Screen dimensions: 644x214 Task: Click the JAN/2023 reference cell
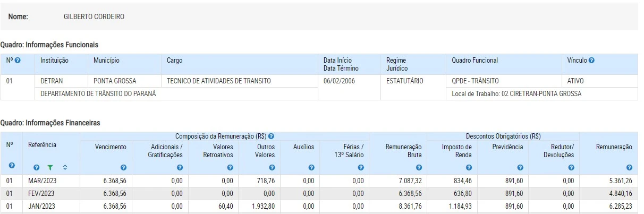(41, 206)
